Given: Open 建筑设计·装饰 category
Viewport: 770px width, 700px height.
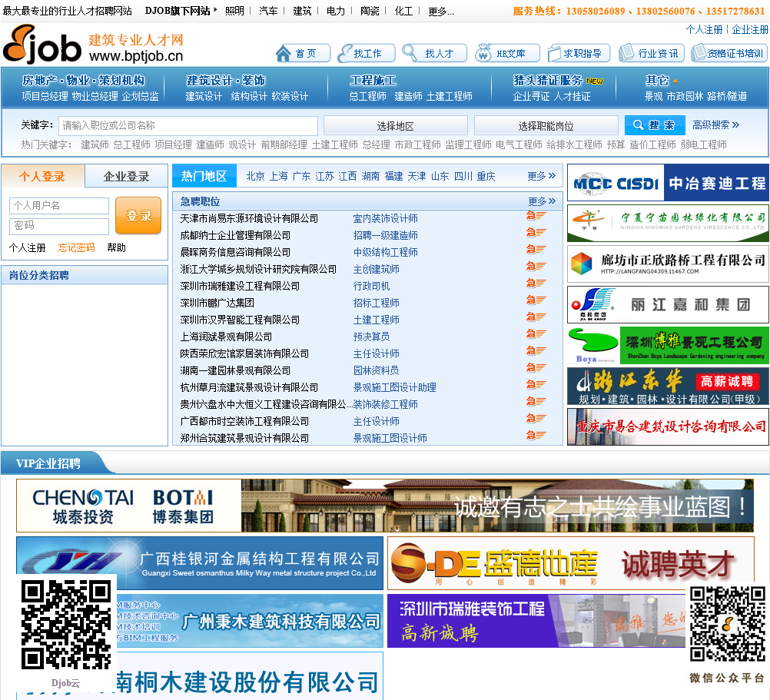Looking at the screenshot, I should pos(226,80).
